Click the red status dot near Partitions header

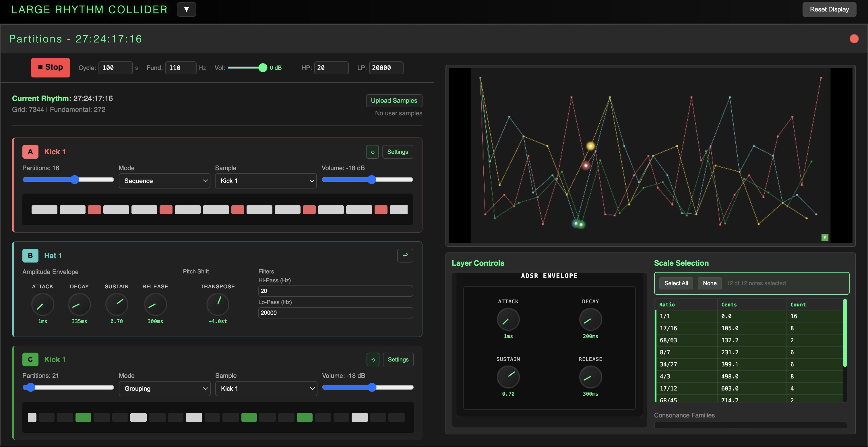click(x=854, y=38)
